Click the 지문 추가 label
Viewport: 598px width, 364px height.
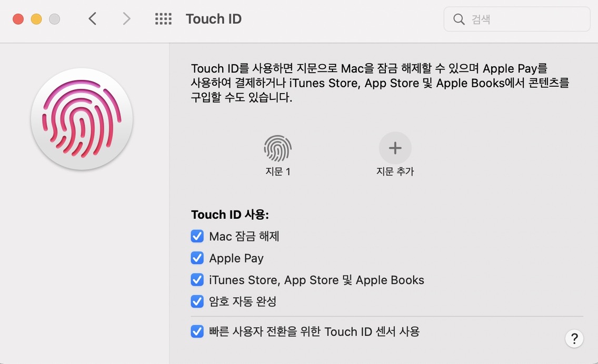tap(395, 171)
